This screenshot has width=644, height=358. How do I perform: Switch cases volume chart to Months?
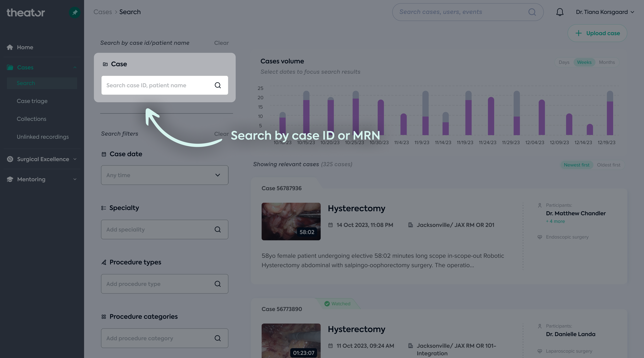607,62
